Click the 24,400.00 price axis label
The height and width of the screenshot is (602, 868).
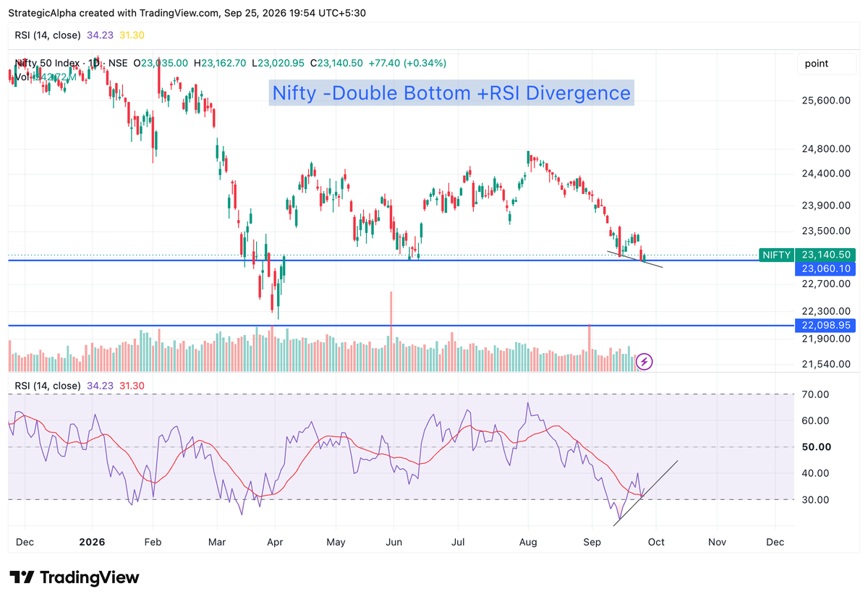tap(825, 174)
